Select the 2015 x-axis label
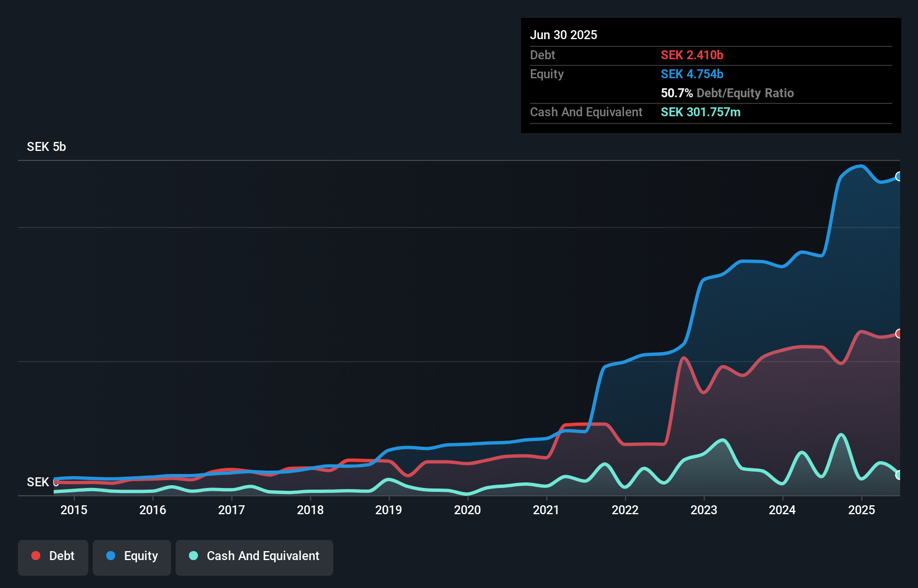The width and height of the screenshot is (918, 588). (74, 510)
